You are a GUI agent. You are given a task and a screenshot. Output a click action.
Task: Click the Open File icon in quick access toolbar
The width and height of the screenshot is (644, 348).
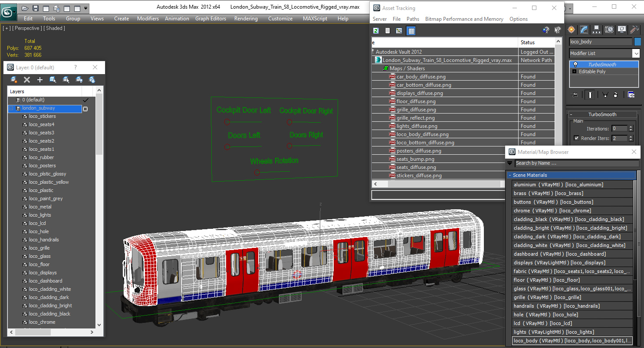pos(25,8)
